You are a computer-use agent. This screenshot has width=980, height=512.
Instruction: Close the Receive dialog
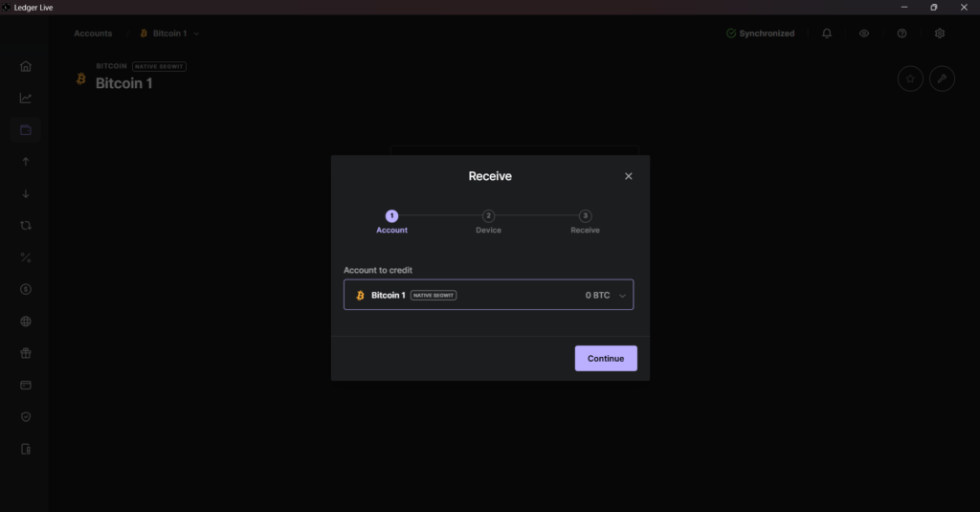[x=628, y=176]
